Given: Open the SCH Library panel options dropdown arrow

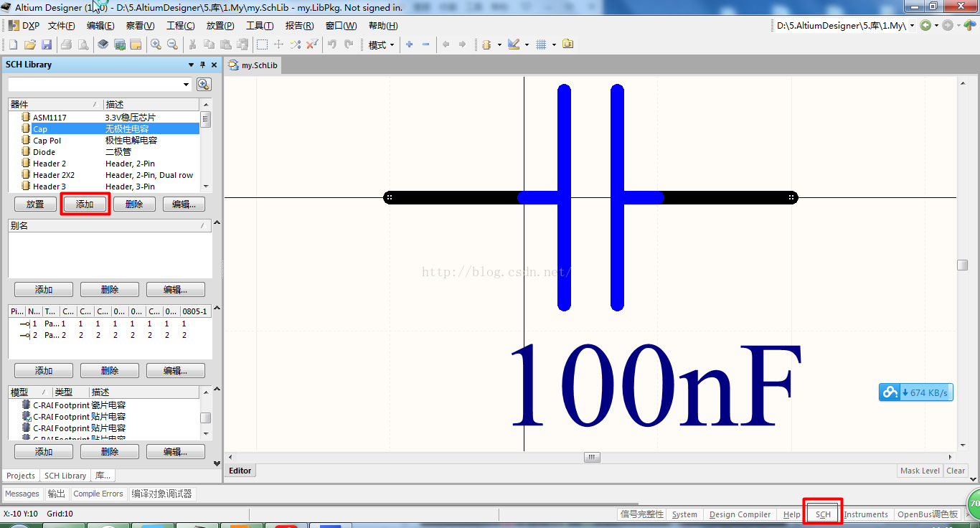Looking at the screenshot, I should click(x=192, y=65).
